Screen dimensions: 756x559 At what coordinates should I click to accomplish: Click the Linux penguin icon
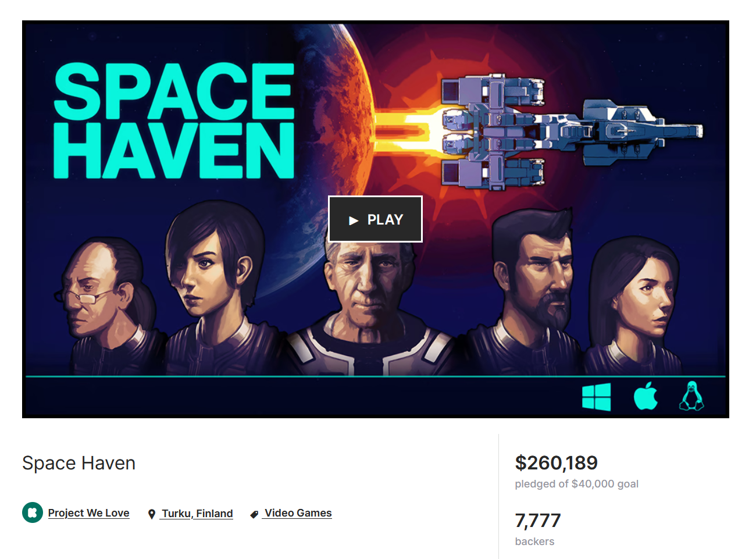691,396
